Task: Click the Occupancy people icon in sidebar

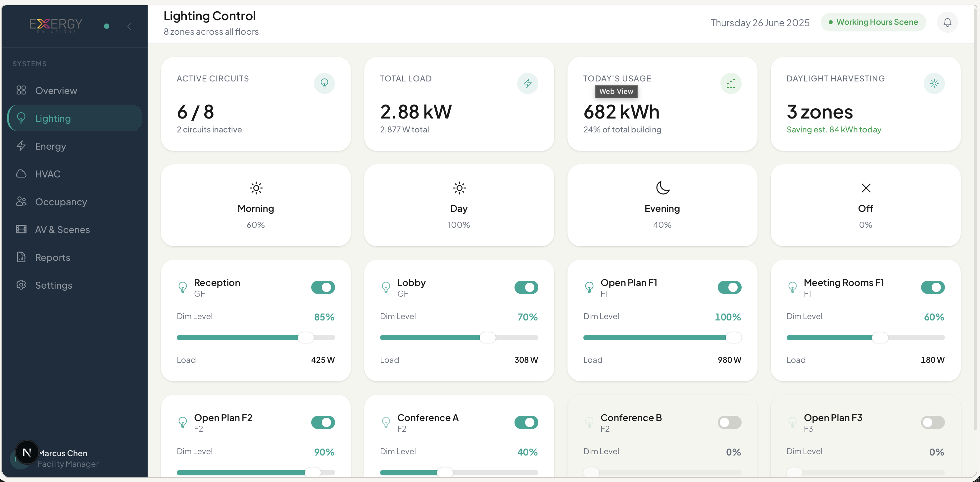Action: pos(21,201)
